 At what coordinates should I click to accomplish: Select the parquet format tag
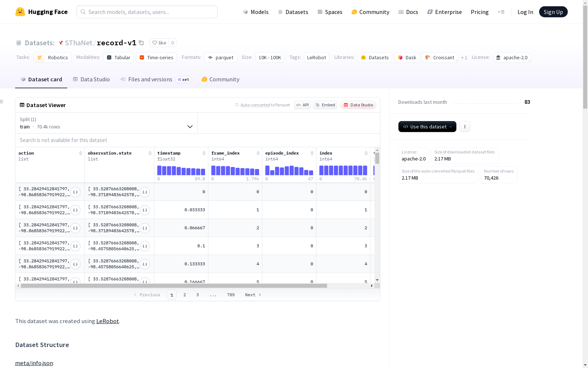220,57
